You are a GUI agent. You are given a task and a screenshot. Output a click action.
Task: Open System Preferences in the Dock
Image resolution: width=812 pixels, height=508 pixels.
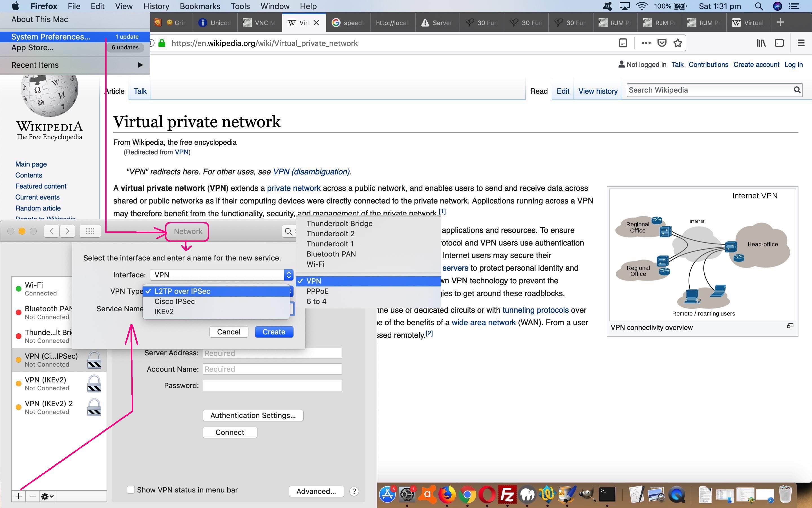(x=407, y=494)
